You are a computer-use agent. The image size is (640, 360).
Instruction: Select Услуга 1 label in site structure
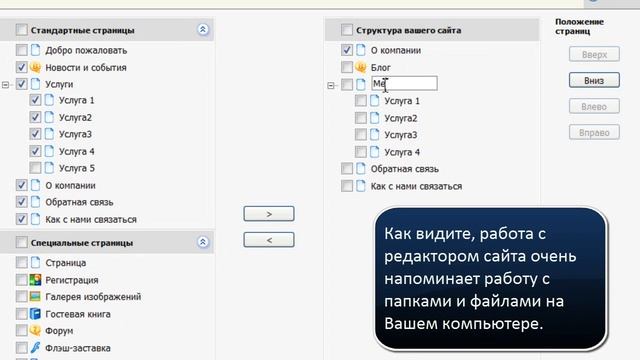pos(402,101)
